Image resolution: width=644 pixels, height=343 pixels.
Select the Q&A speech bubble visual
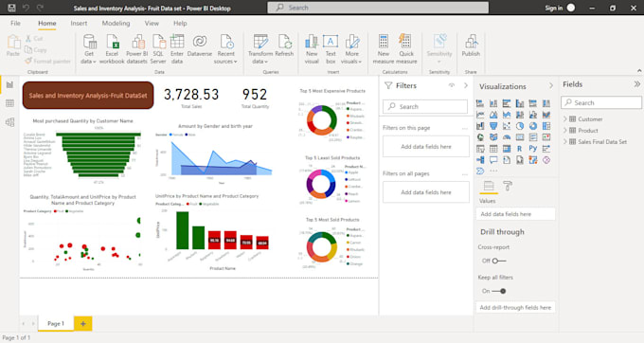[493, 160]
